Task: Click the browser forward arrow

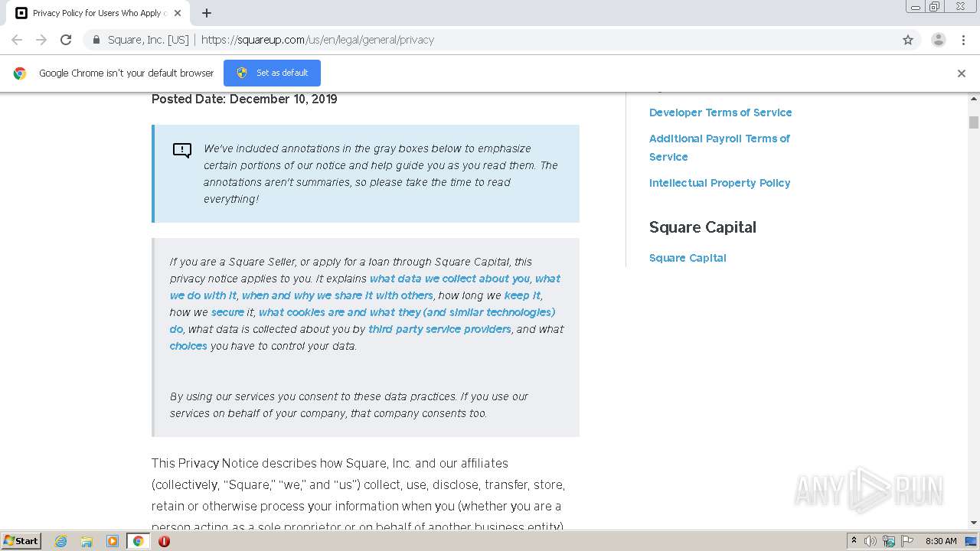Action: pyautogui.click(x=41, y=40)
